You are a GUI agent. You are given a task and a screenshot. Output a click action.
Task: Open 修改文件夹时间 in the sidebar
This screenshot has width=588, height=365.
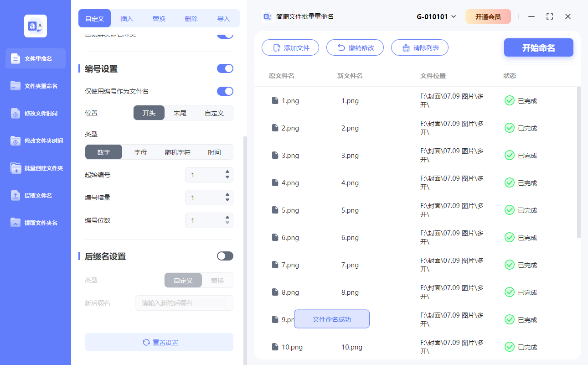point(36,141)
